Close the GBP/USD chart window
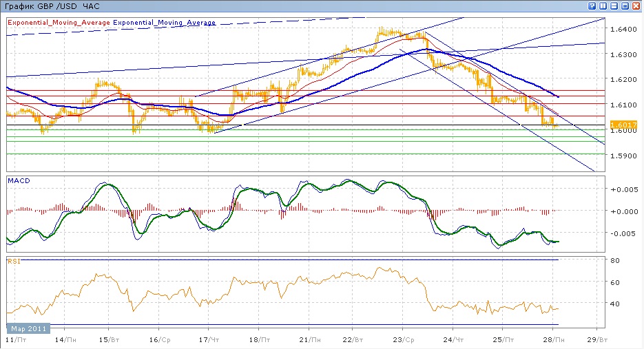The height and width of the screenshot is (349, 644). pos(636,6)
